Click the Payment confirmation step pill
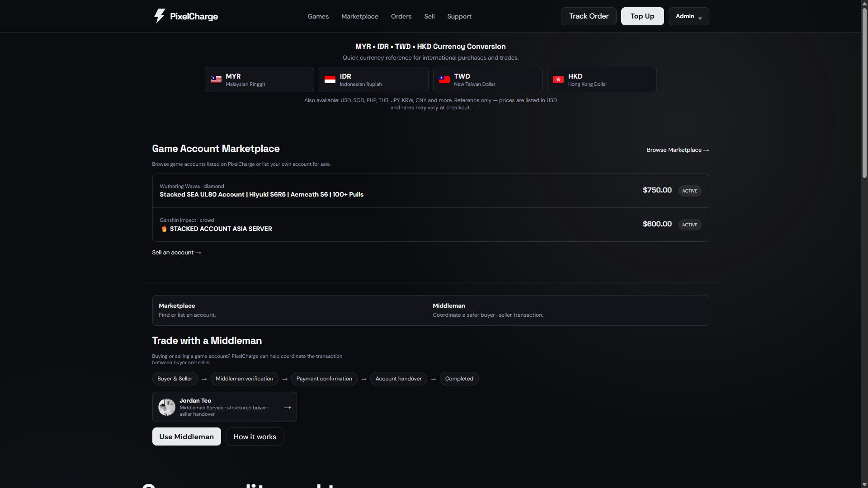 324,379
